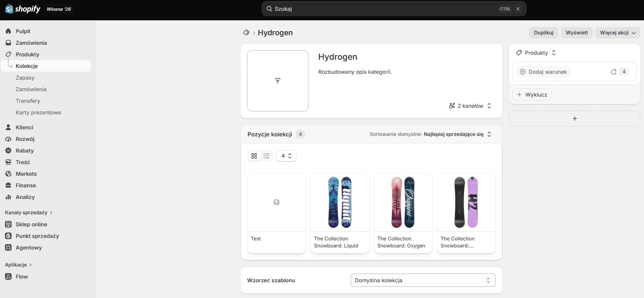Open Wzorzec szablonu Domyślna kolekcja dropdown
Screen dimensions: 644x298
click(x=423, y=280)
